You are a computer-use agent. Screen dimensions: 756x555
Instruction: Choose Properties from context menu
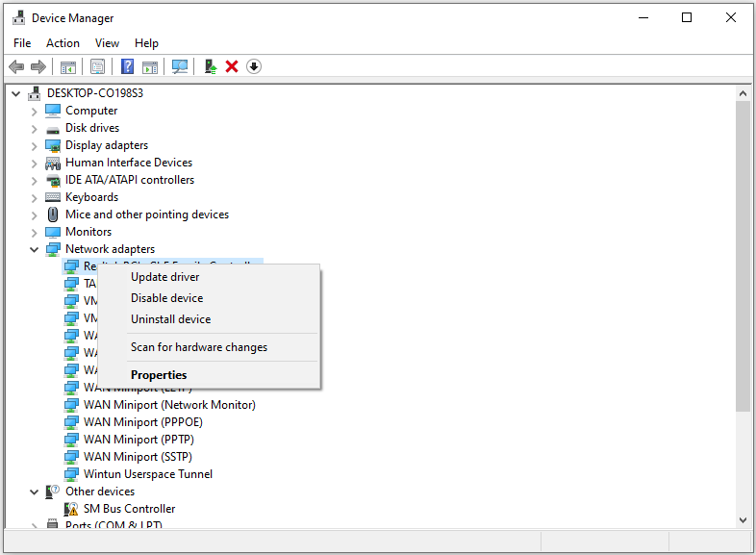click(210, 375)
